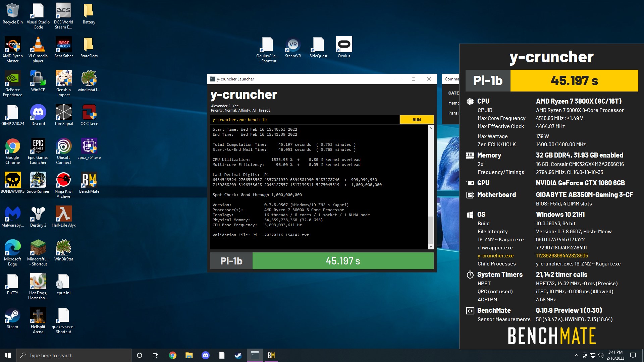Open the StateSlots folder
Image resolution: width=644 pixels, height=362 pixels.
(89, 48)
